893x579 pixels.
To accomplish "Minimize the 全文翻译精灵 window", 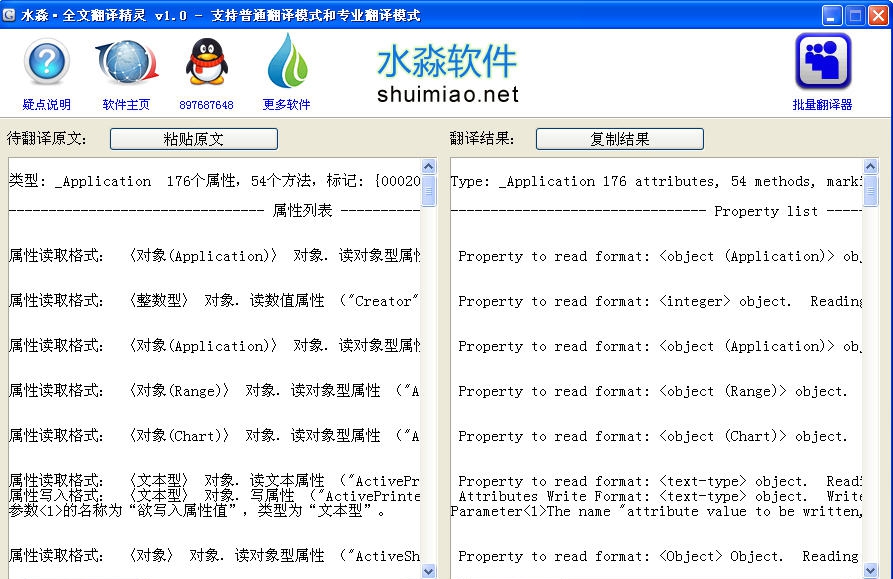I will tap(832, 15).
